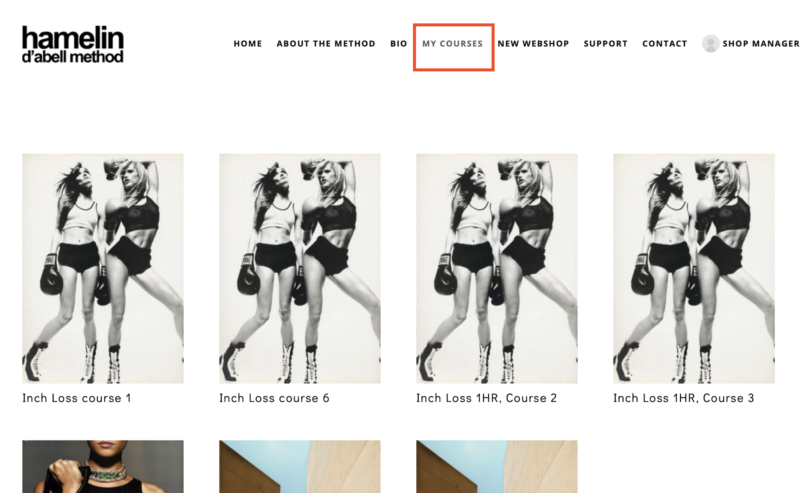Go to the Home page
This screenshot has height=493, width=800.
pyautogui.click(x=248, y=44)
